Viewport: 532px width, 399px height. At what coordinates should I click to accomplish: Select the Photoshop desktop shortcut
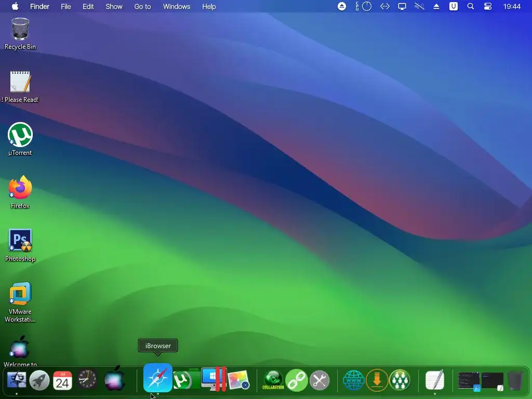[20, 245]
